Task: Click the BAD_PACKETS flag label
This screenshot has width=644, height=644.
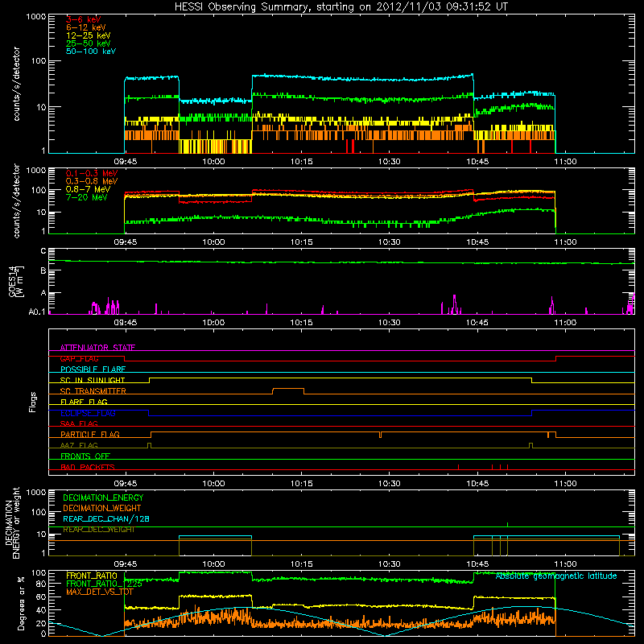Action: [x=88, y=467]
